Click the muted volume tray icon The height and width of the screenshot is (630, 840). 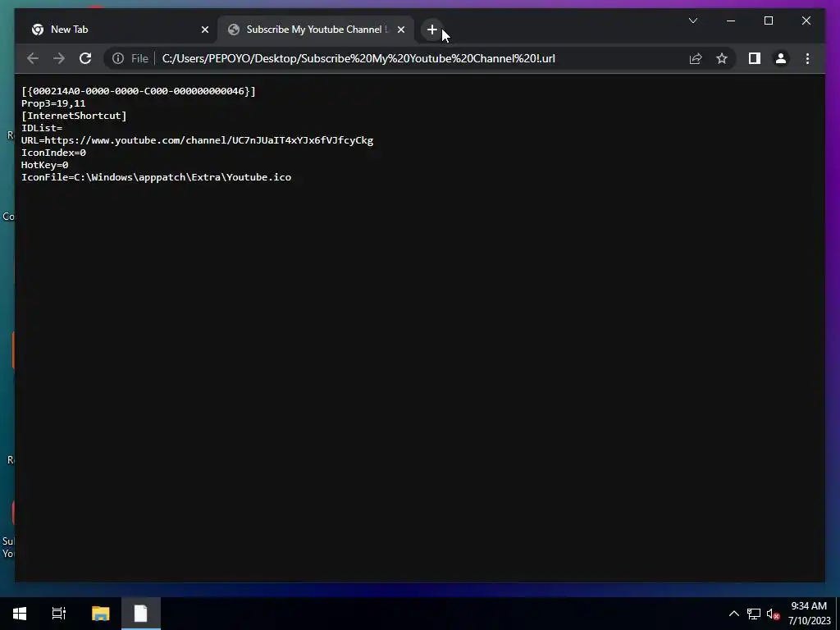click(773, 614)
